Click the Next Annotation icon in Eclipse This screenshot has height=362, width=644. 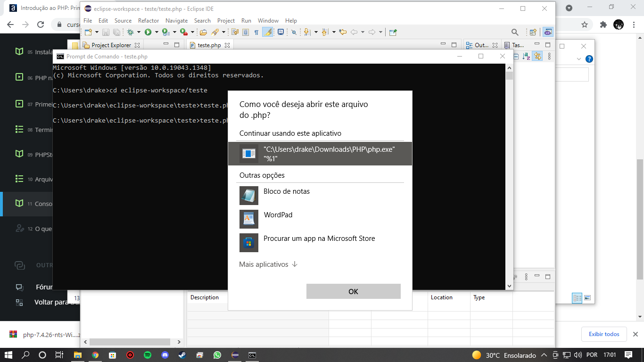pyautogui.click(x=306, y=32)
